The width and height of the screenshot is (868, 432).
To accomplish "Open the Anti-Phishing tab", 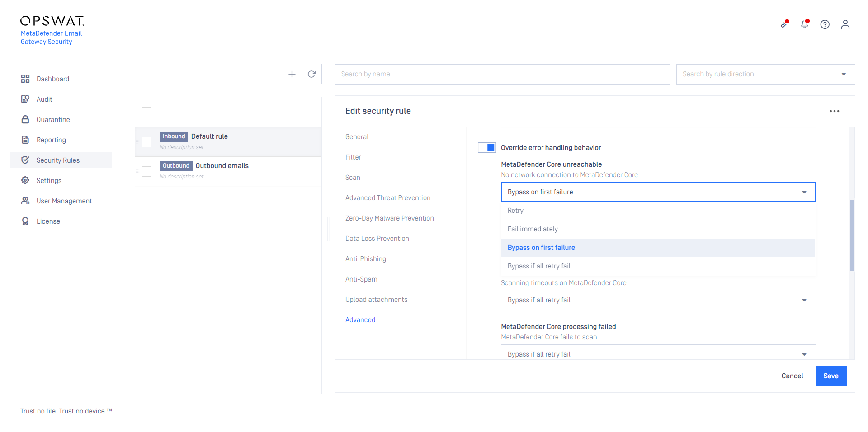I will coord(366,259).
